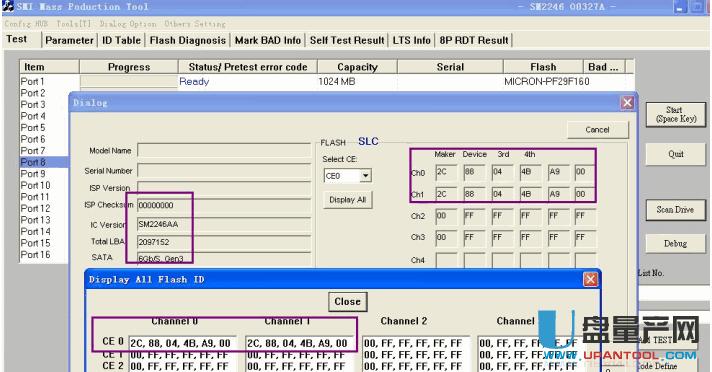
Task: Click the Scan Drive button
Action: (x=675, y=209)
